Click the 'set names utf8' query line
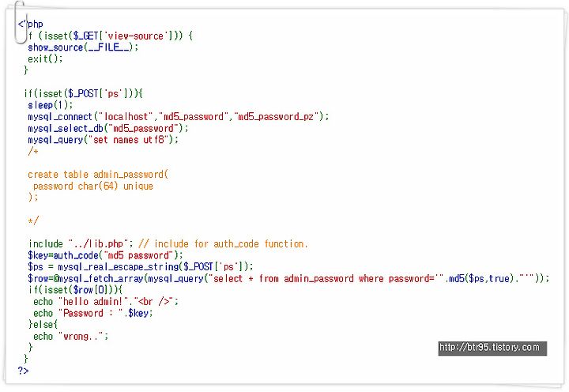 point(103,140)
